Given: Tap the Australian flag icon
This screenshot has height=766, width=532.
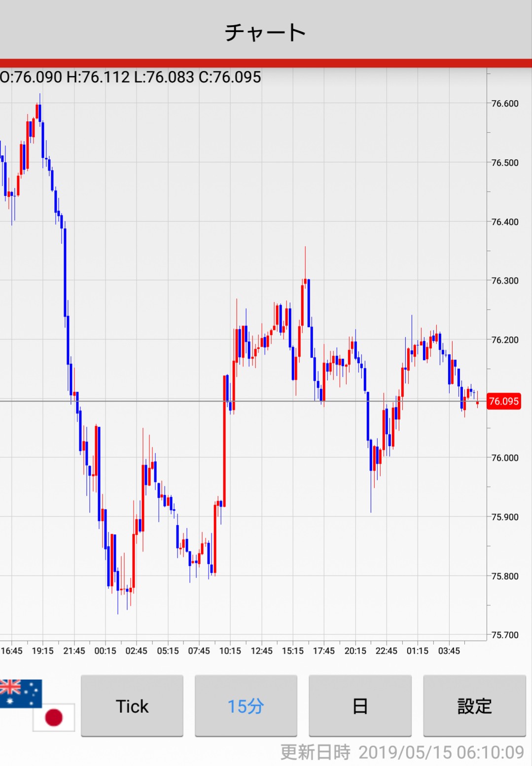Looking at the screenshot, I should pyautogui.click(x=20, y=693).
